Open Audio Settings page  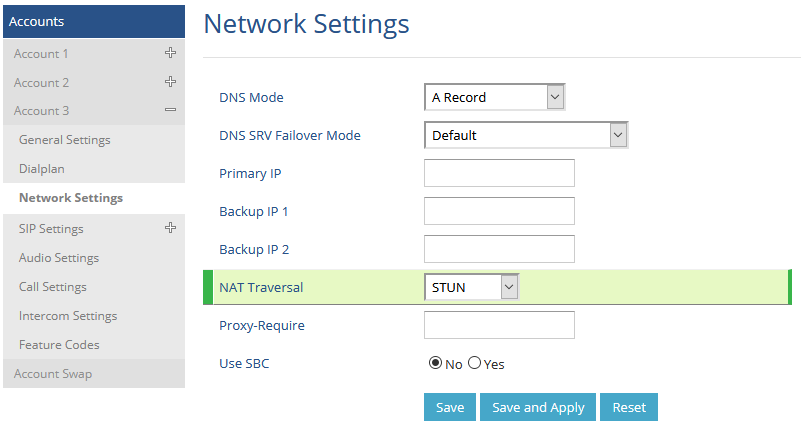click(59, 258)
